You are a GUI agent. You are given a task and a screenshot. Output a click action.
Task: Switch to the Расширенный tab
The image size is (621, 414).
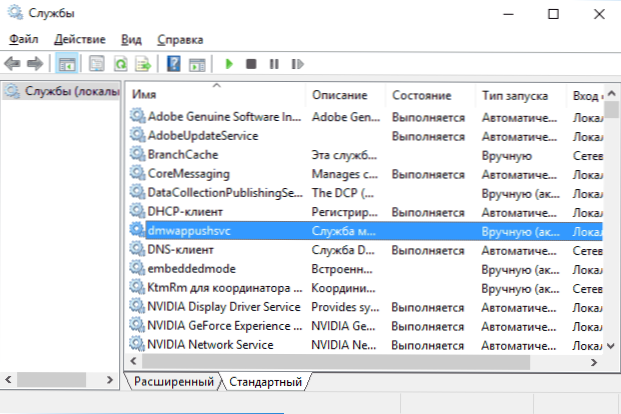click(x=173, y=382)
